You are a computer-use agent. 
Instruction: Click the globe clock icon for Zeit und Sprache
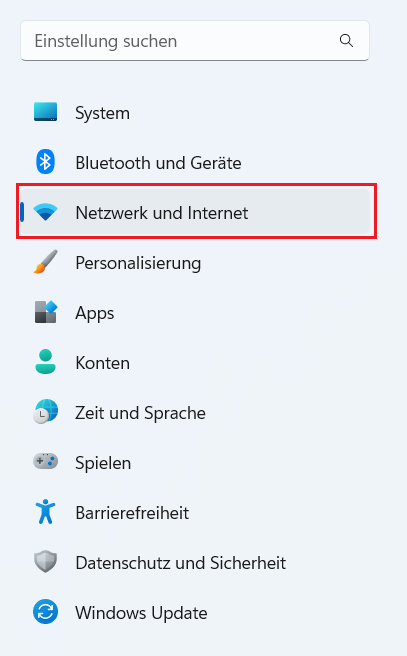45,412
